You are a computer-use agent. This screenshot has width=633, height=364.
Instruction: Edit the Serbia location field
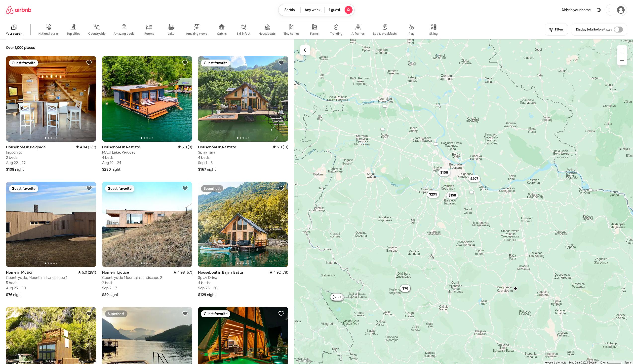tap(289, 10)
